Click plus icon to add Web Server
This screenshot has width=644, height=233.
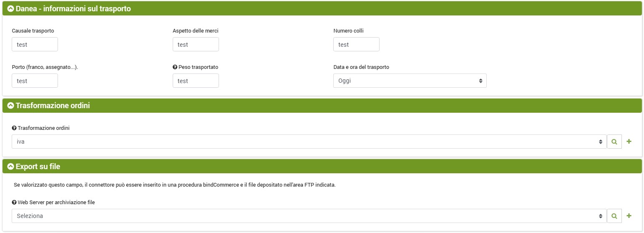(629, 216)
